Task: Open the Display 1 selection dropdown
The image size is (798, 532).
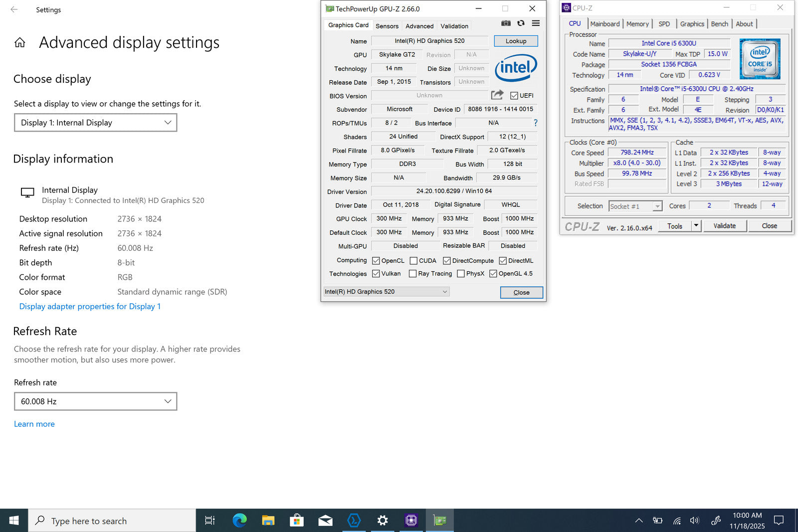Action: coord(95,123)
